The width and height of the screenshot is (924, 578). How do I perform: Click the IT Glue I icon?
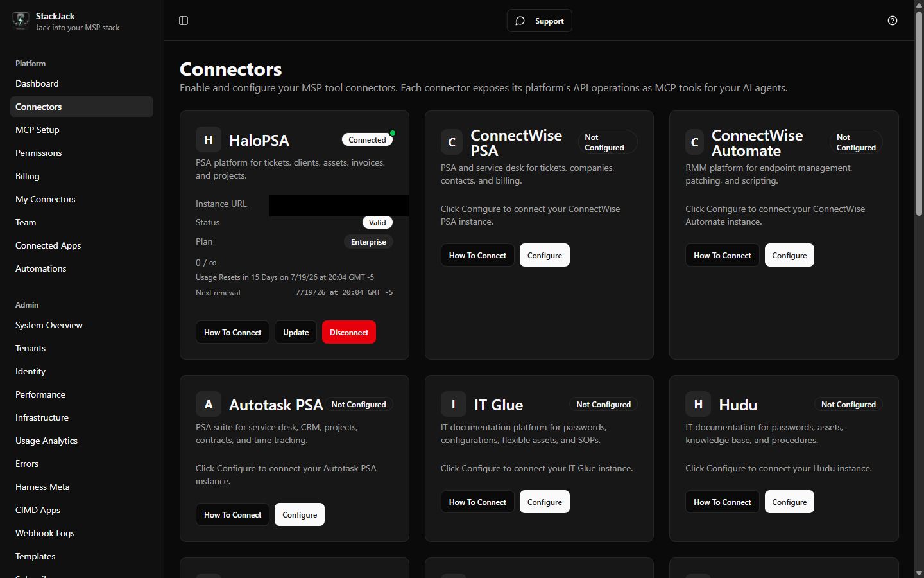click(x=454, y=404)
